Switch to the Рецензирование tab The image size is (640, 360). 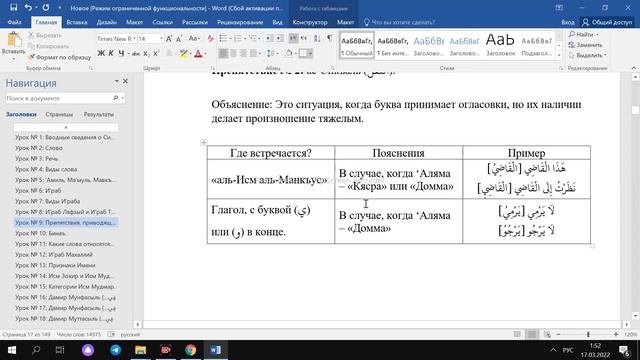[240, 22]
